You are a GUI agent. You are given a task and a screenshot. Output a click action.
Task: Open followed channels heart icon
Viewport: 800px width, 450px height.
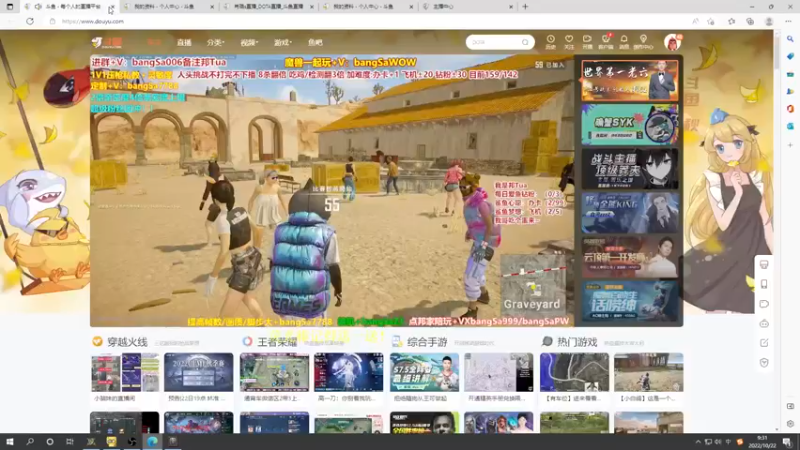[x=569, y=42]
